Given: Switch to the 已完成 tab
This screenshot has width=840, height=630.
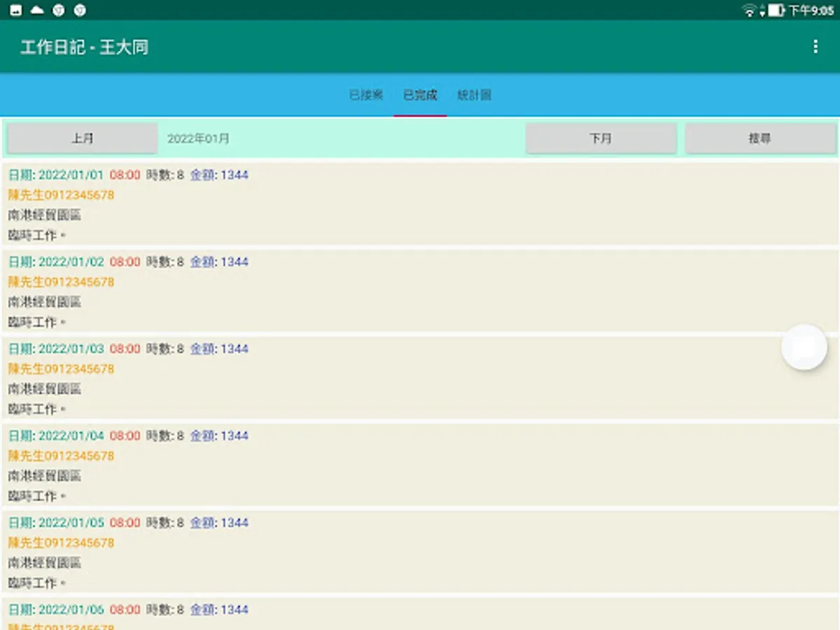Looking at the screenshot, I should pyautogui.click(x=420, y=95).
